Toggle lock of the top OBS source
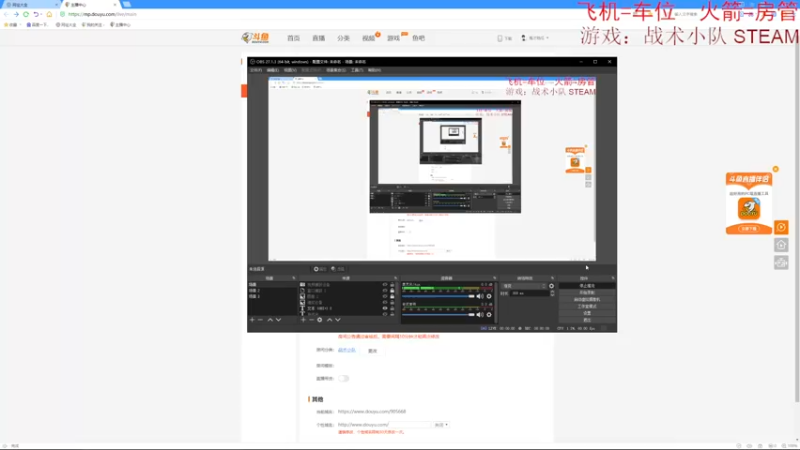The height and width of the screenshot is (450, 800). tap(392, 285)
